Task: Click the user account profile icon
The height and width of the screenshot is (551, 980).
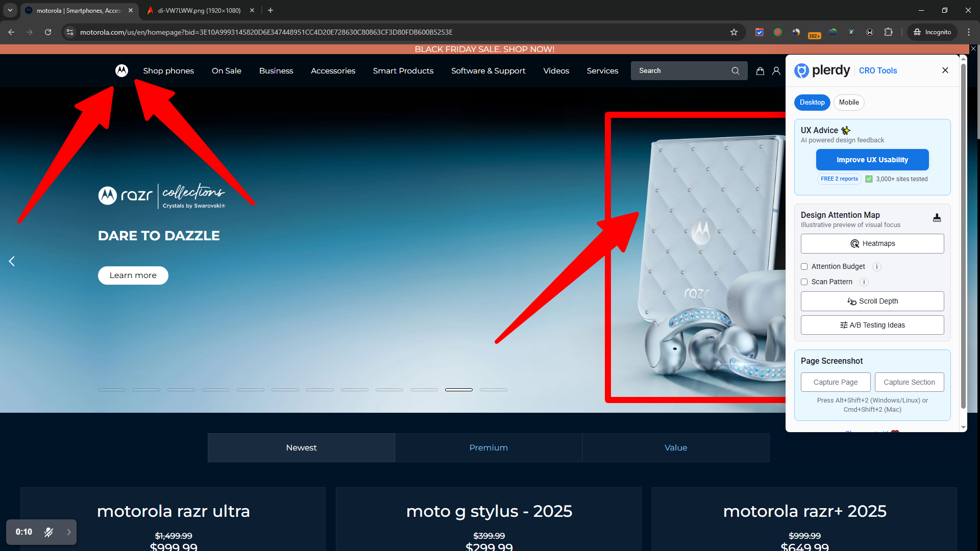Action: [x=776, y=71]
